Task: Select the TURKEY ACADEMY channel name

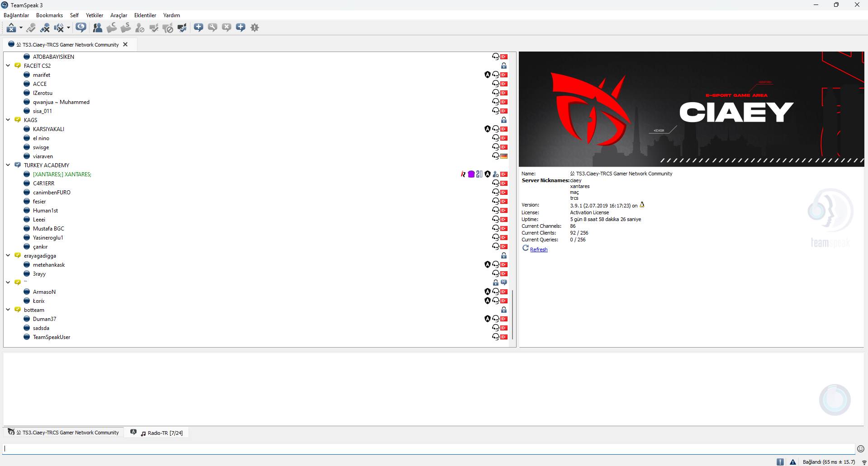Action: [x=47, y=165]
